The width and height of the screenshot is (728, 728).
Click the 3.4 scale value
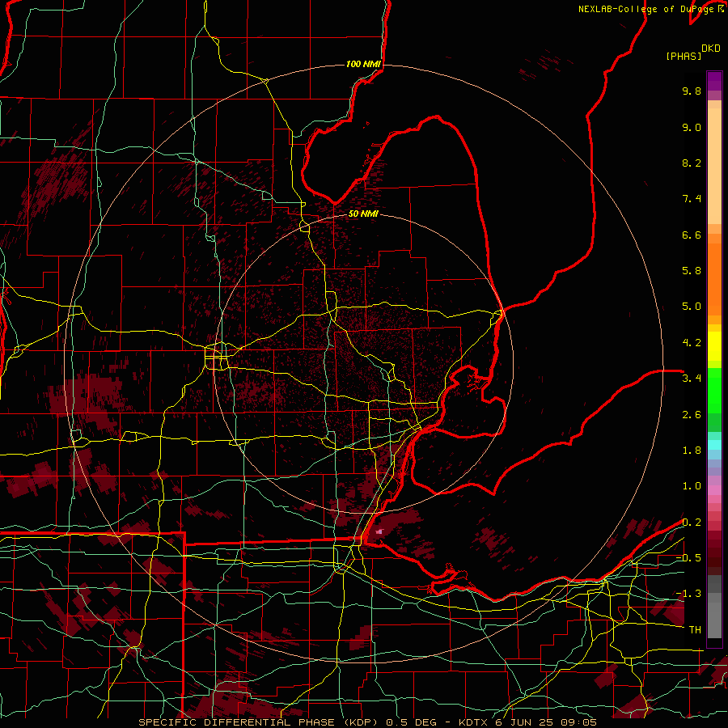(692, 379)
